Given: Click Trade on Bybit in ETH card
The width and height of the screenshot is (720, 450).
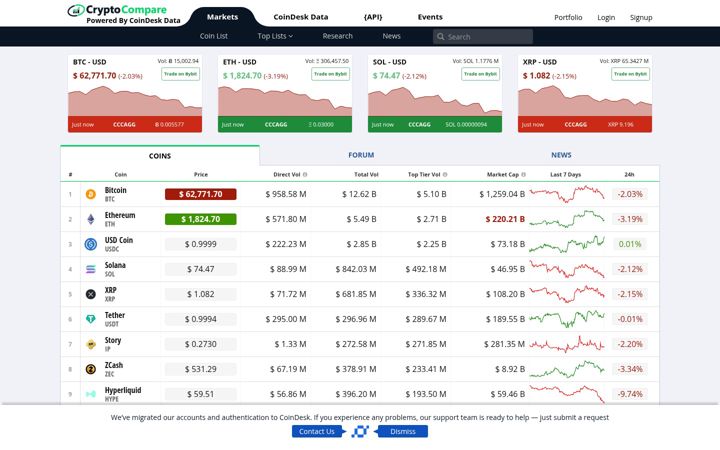Looking at the screenshot, I should (x=331, y=74).
